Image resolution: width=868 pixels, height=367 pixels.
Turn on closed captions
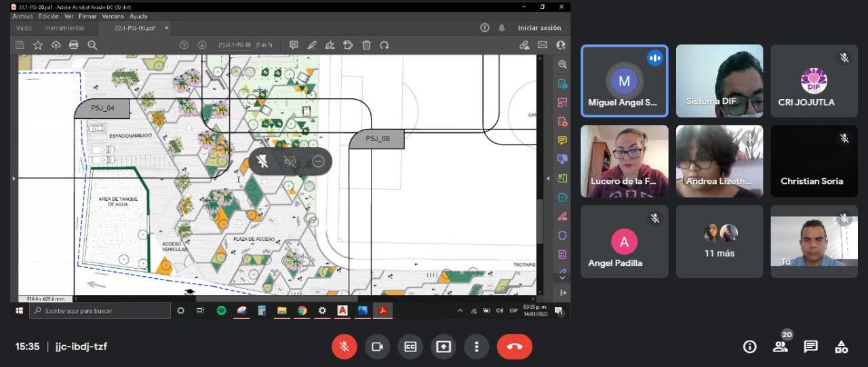coord(410,347)
